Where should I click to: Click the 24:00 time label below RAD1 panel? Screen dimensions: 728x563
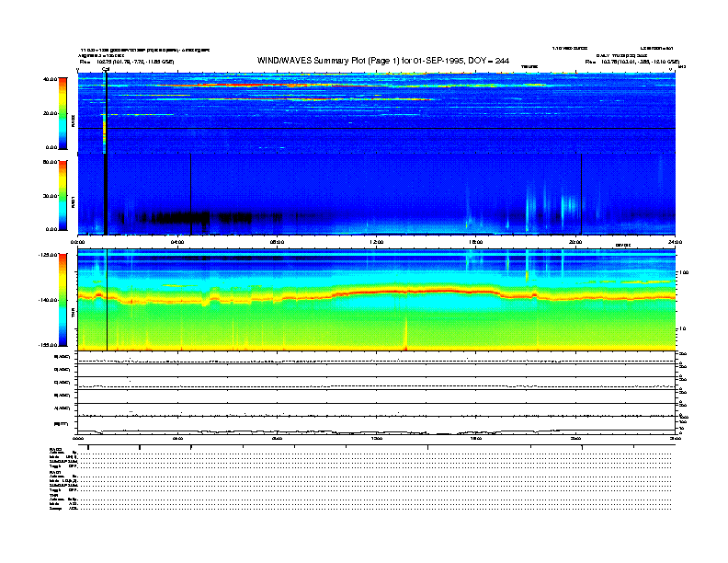tap(675, 242)
